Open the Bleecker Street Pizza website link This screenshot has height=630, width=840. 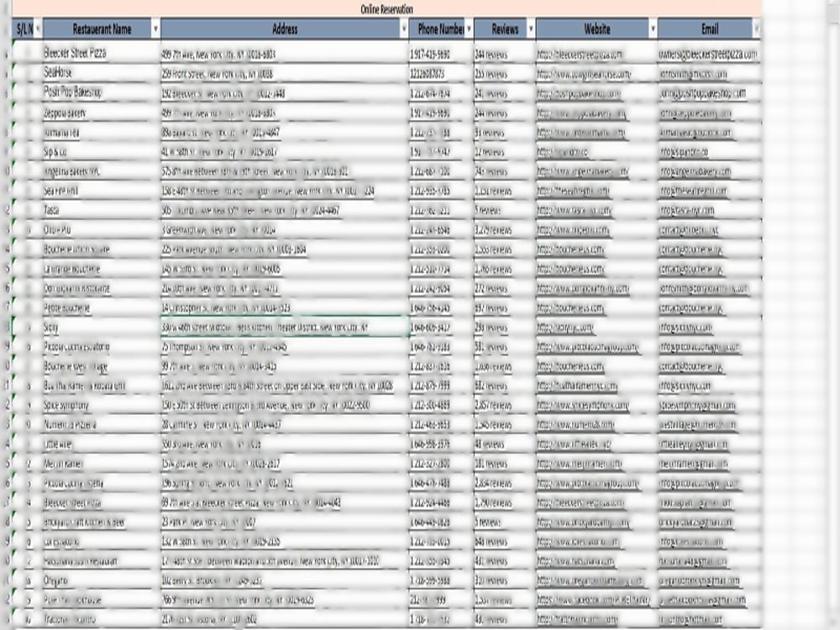click(x=580, y=54)
